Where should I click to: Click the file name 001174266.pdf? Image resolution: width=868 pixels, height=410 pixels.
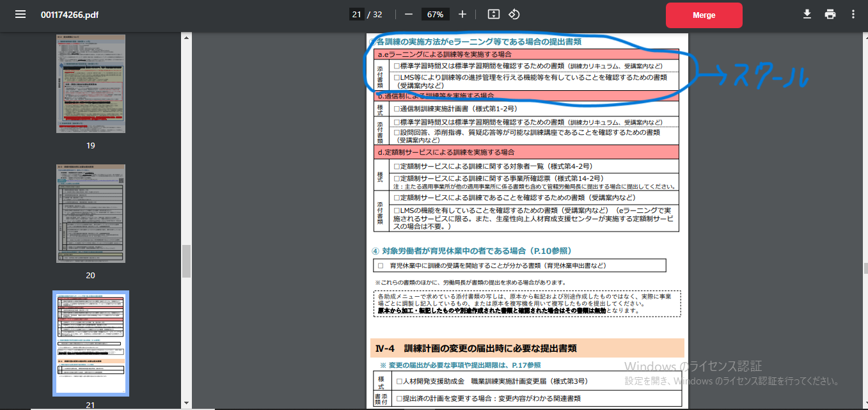pos(70,14)
